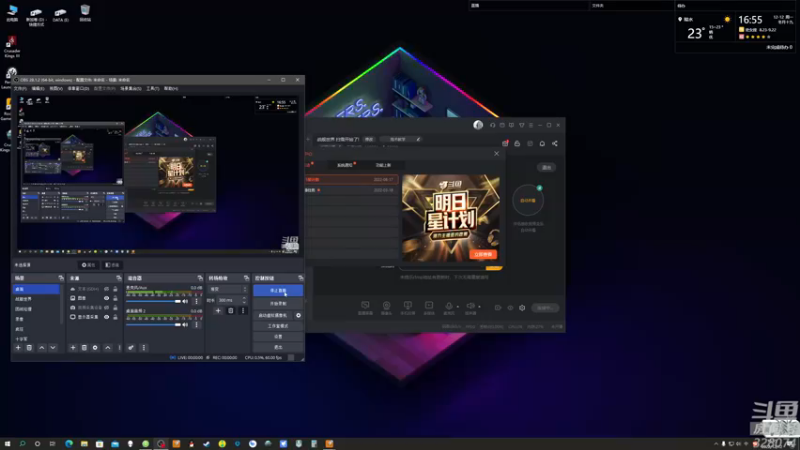800x450 pixels.
Task: Click the user avatar in Douyu app
Action: click(478, 125)
